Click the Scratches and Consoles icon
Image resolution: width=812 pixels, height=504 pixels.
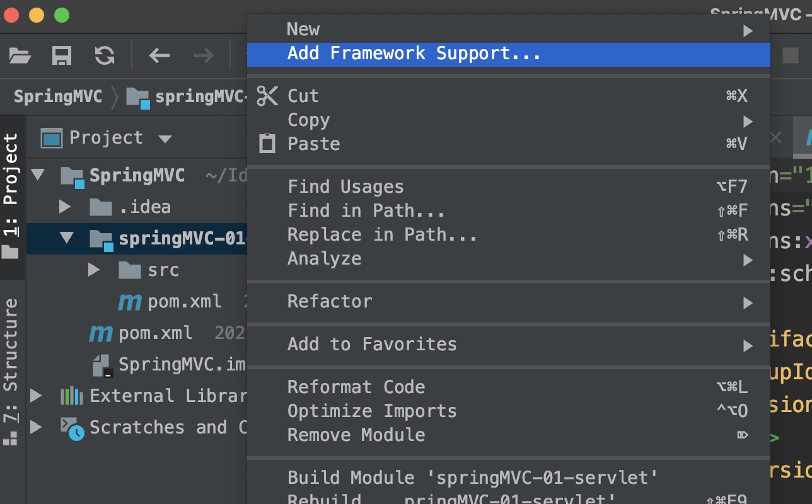pyautogui.click(x=72, y=427)
